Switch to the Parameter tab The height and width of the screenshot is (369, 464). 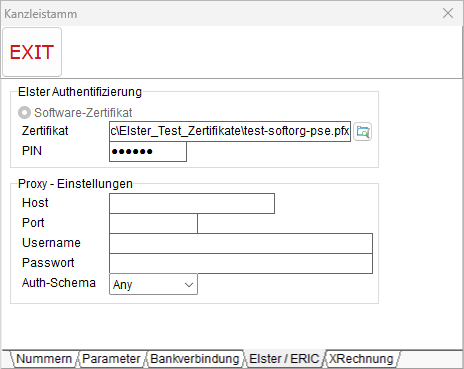click(x=111, y=359)
